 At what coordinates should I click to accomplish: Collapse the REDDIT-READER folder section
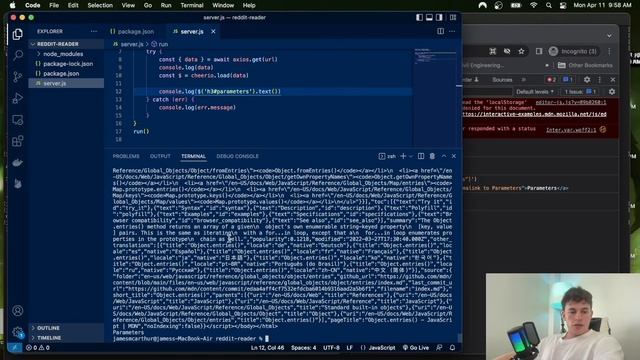point(66,44)
